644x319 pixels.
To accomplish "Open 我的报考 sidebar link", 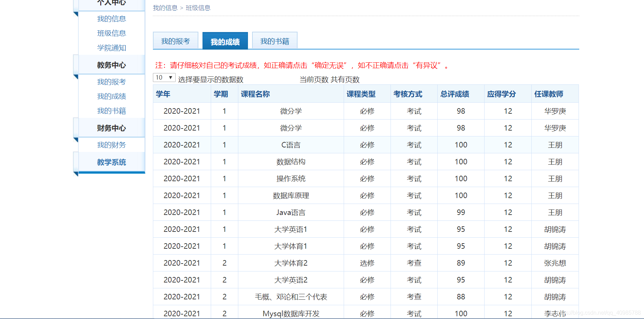I will click(112, 82).
